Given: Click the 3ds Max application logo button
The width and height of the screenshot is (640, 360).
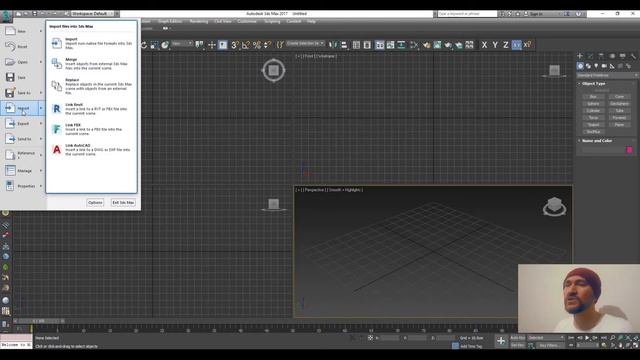Looking at the screenshot, I should (6, 16).
